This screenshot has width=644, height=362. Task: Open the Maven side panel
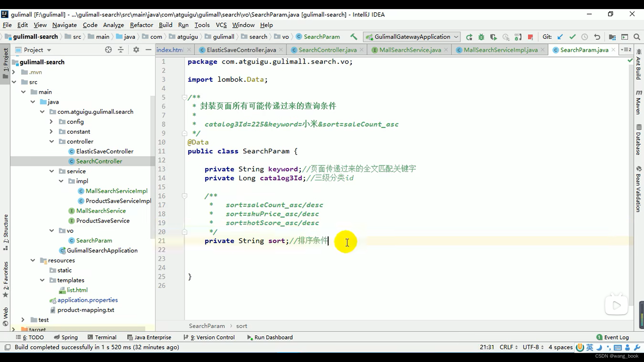coord(639,102)
